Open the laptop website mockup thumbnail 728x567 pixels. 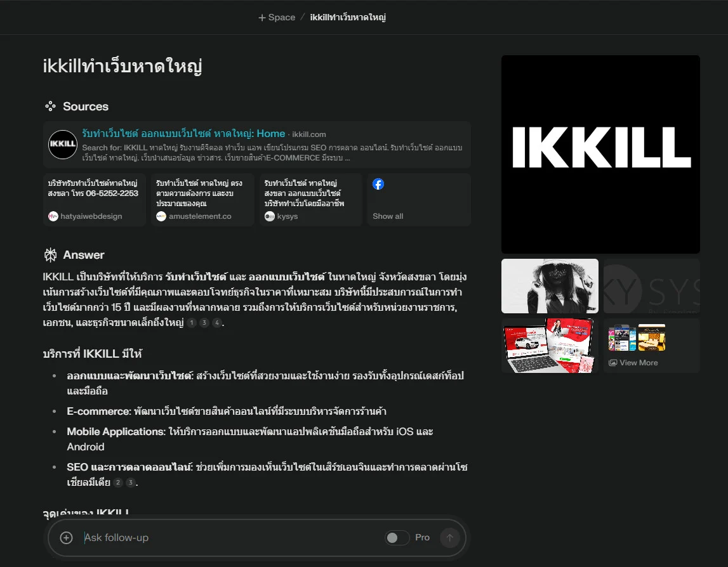[550, 346]
